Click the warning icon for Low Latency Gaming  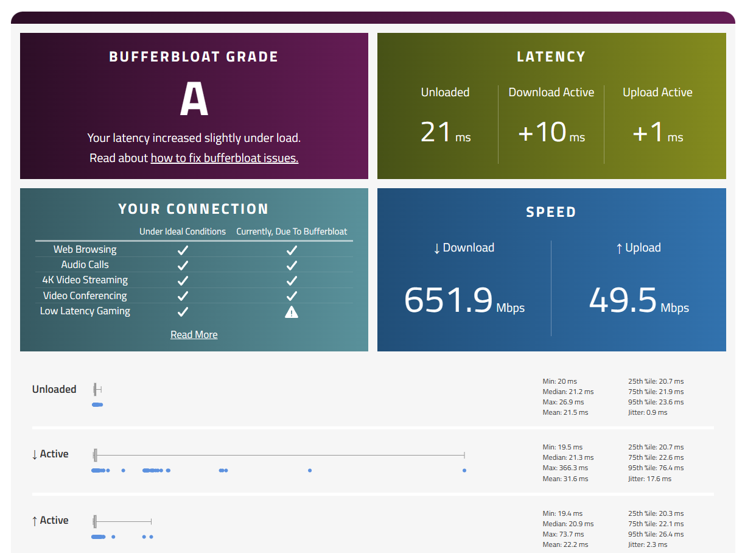292,312
